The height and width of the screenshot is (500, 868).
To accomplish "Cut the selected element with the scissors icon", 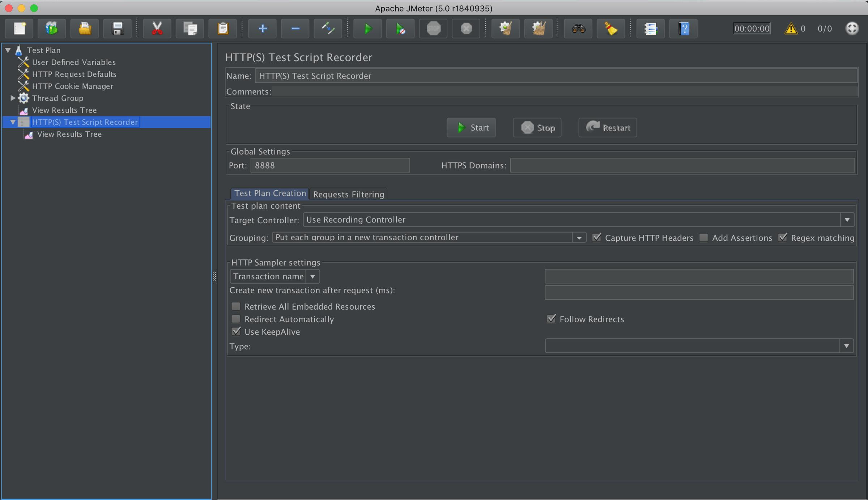I will (x=157, y=28).
